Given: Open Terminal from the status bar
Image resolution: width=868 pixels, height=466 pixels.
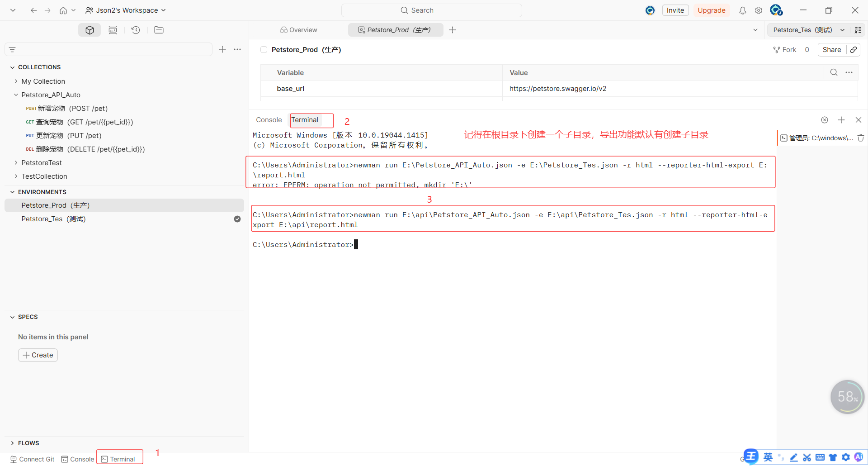Looking at the screenshot, I should coord(118,459).
